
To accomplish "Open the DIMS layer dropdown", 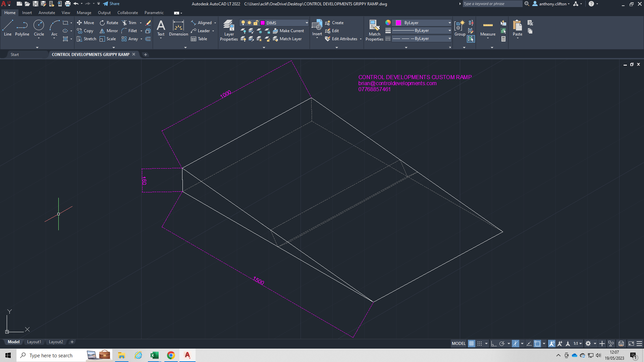I will coord(307,23).
